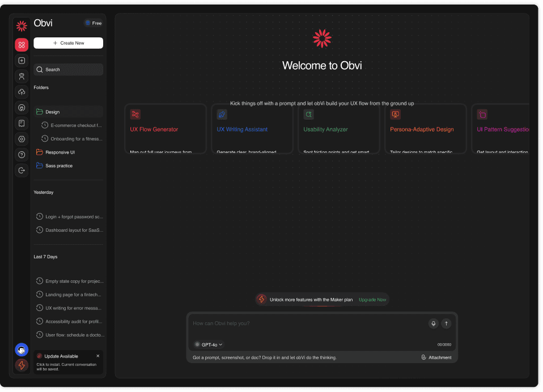Screen dimensions: 543x392
Task: Click the UX Writing Assistant pen icon
Action: 222,114
